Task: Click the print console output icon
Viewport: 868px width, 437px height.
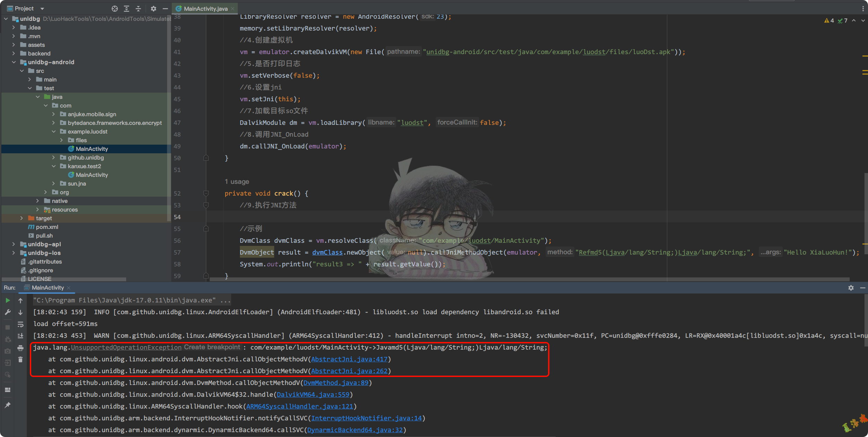Action: [x=20, y=348]
